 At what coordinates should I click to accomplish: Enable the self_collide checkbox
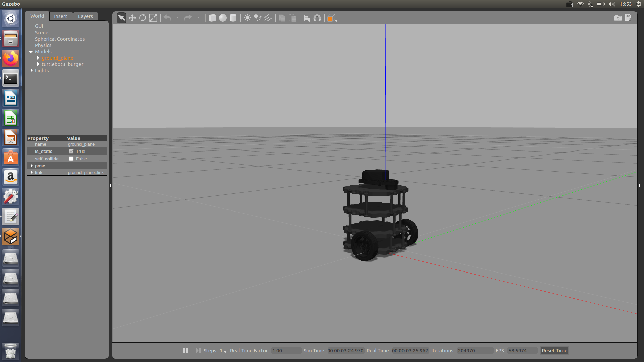point(71,159)
